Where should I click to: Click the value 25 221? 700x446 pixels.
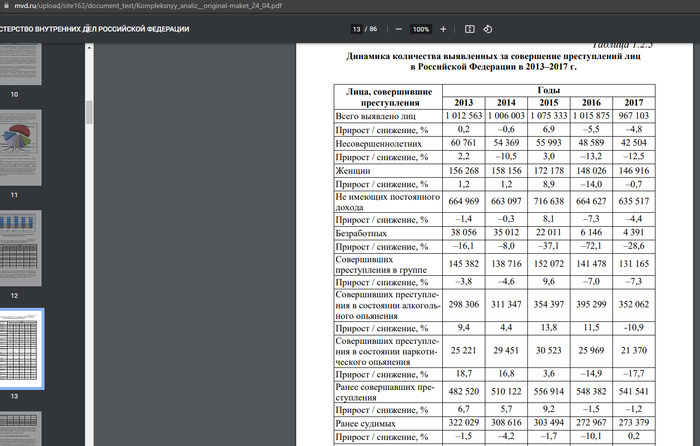pos(463,350)
